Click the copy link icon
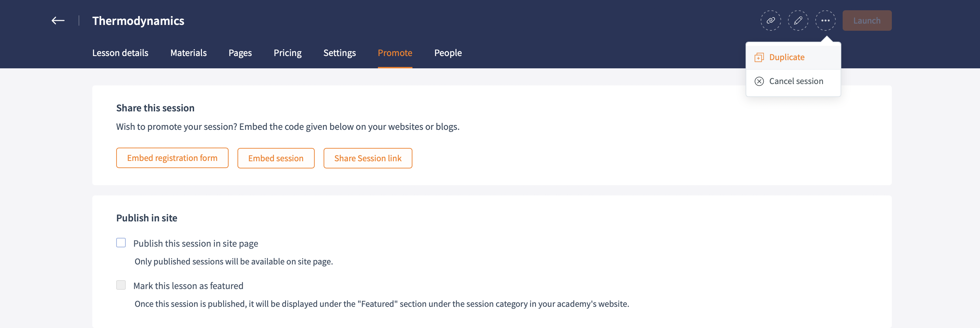 pyautogui.click(x=771, y=20)
